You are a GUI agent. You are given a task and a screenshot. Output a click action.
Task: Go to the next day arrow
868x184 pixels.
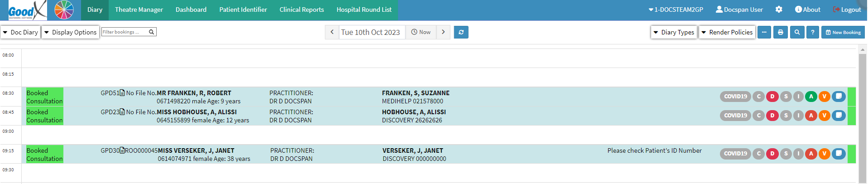click(x=443, y=32)
